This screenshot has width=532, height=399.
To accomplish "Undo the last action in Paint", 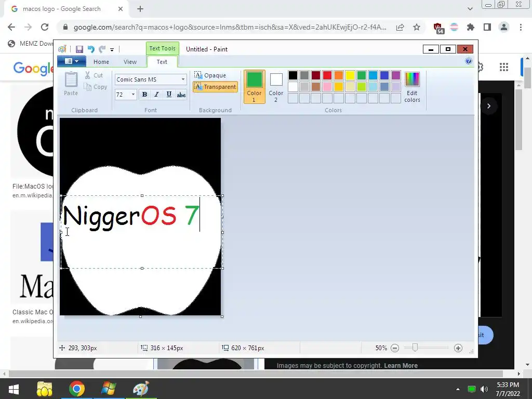I will click(90, 49).
